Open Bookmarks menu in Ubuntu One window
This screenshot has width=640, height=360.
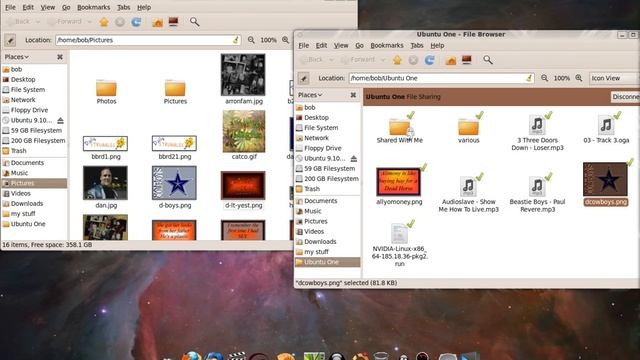tap(387, 46)
